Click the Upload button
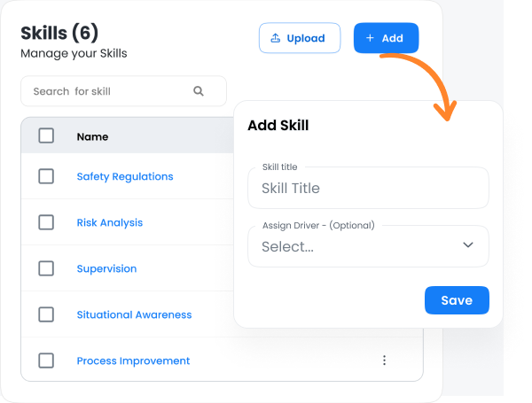The image size is (532, 403). (x=299, y=38)
